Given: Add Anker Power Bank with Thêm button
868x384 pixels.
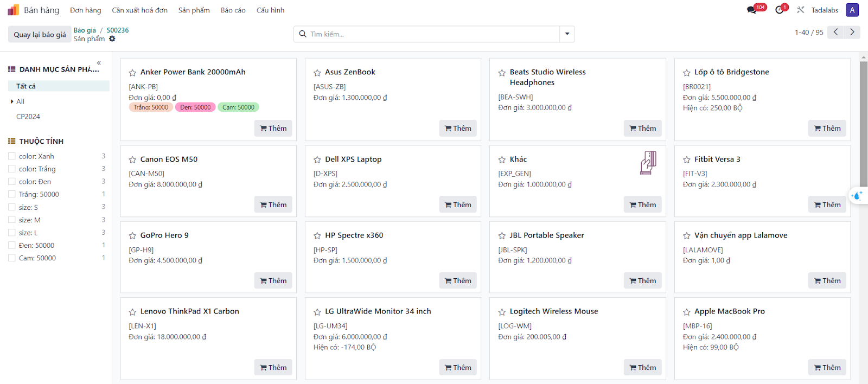Looking at the screenshot, I should pos(273,128).
